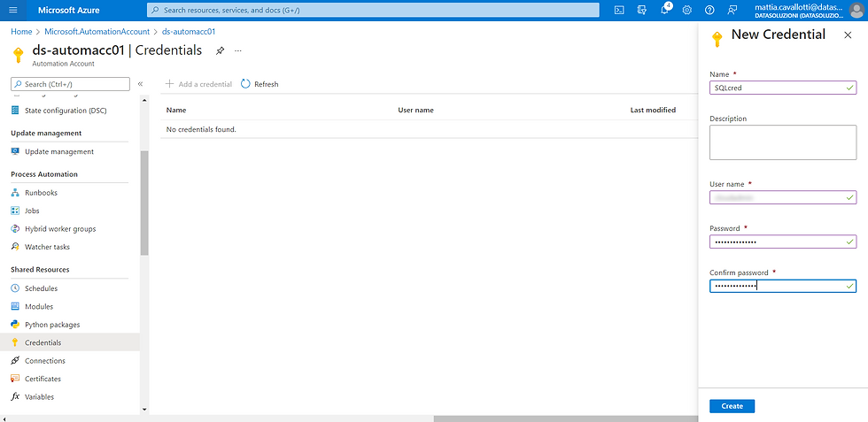
Task: Click the 'No credentials found.' text
Action: tap(201, 129)
